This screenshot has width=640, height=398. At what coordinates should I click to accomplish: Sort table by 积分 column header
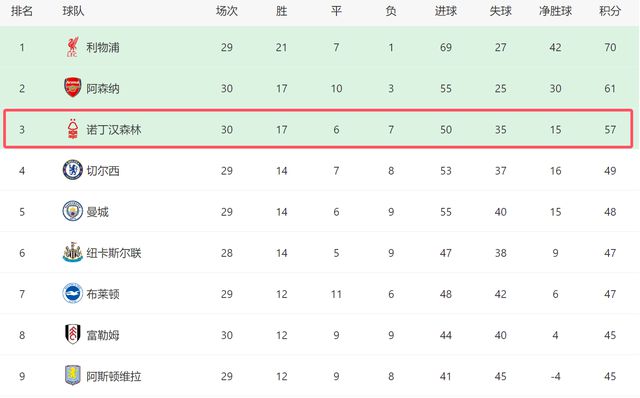pyautogui.click(x=610, y=11)
